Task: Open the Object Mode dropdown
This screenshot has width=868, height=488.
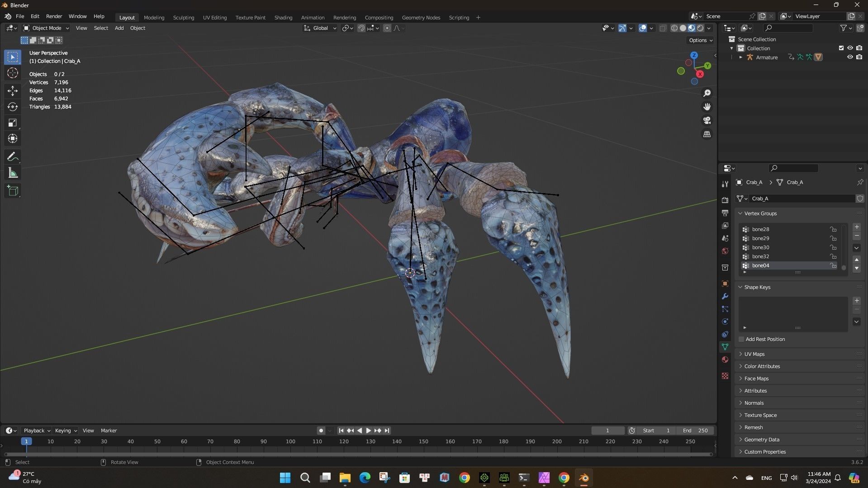Action: click(x=46, y=28)
